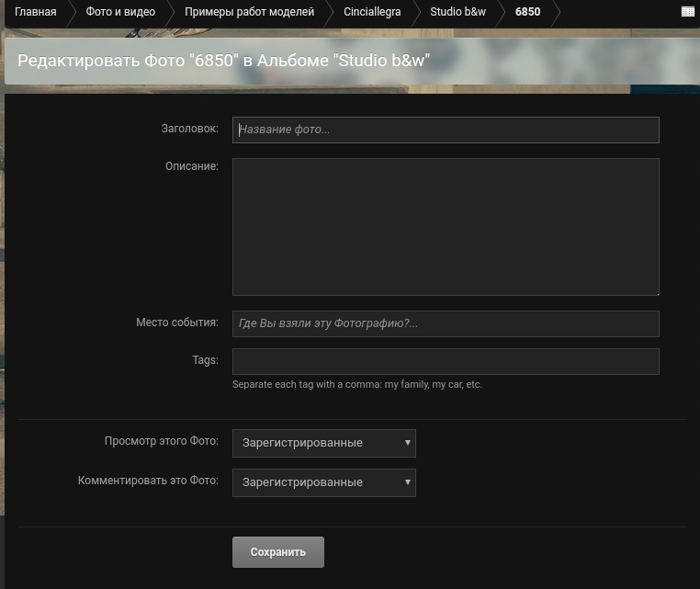Click the 6850 breadcrumb item
Screen dimensions: 700x589
[x=527, y=12]
